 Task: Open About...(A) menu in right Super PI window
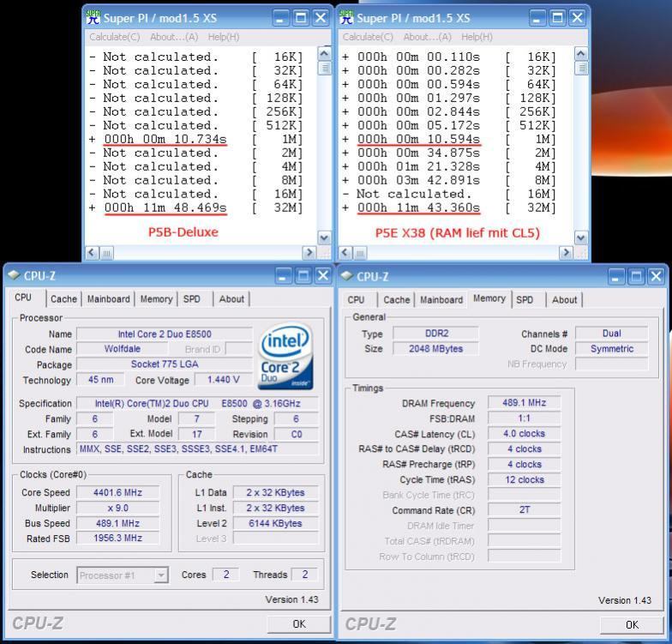427,37
